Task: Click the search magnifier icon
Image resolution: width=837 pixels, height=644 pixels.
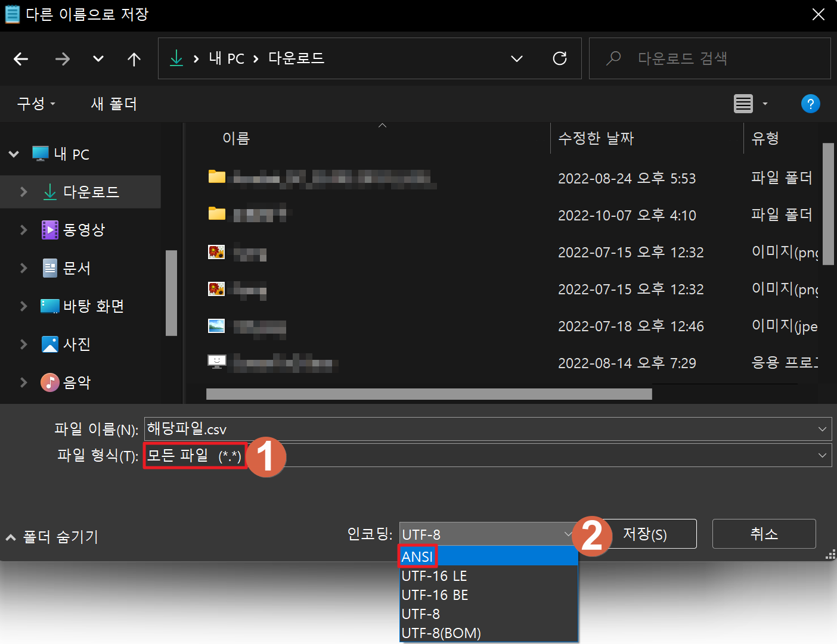Action: coord(613,58)
